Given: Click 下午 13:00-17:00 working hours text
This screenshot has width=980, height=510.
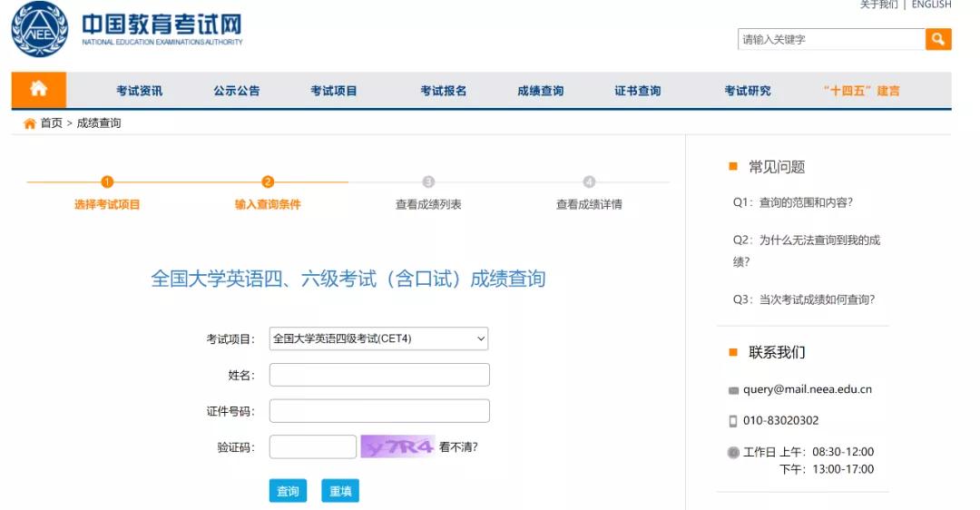Looking at the screenshot, I should 827,469.
